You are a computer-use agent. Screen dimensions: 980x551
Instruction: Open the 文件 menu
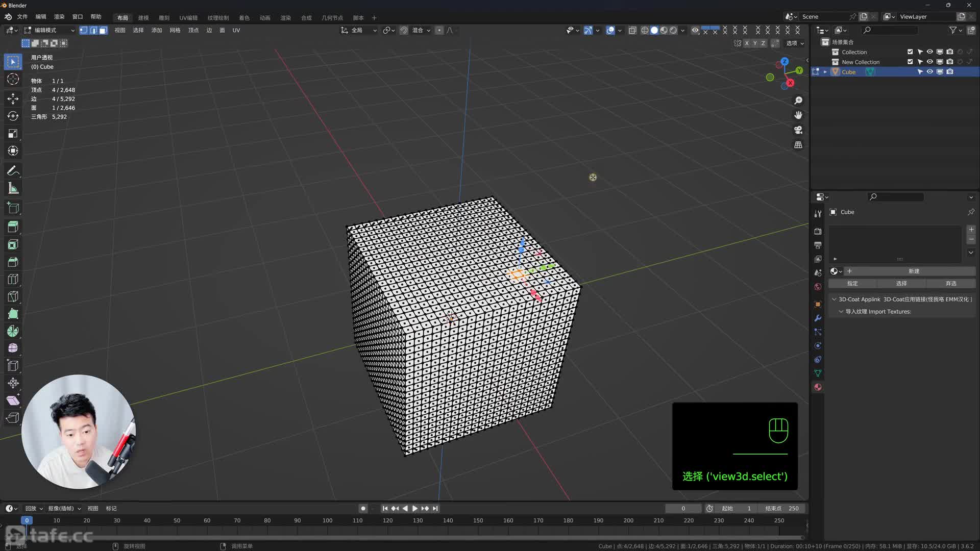coord(22,17)
